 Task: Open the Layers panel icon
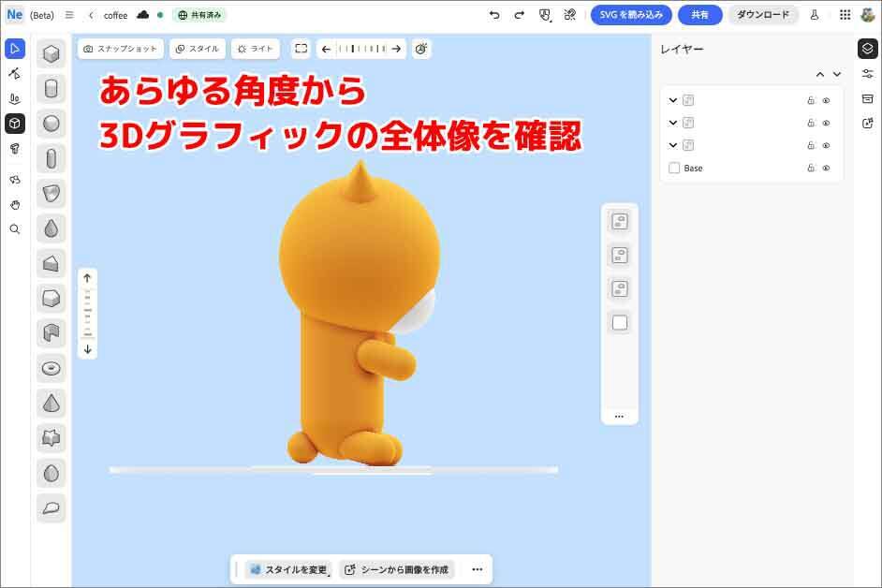[868, 49]
